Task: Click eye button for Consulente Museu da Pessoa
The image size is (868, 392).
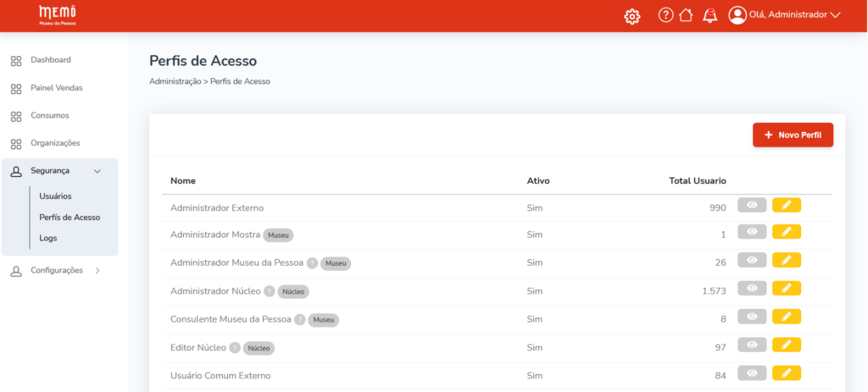Action: pyautogui.click(x=752, y=317)
